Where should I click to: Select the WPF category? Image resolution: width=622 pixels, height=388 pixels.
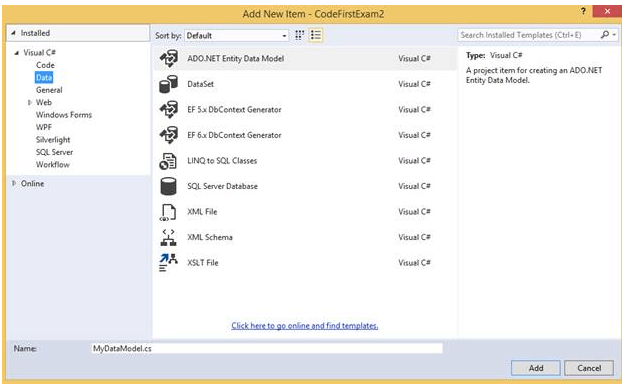tap(44, 127)
